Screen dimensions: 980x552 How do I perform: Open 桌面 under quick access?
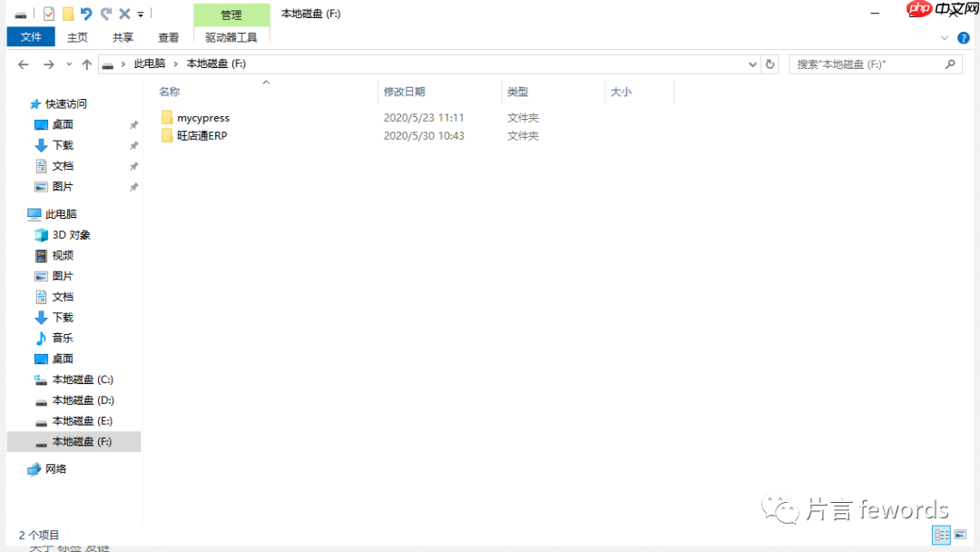[63, 124]
